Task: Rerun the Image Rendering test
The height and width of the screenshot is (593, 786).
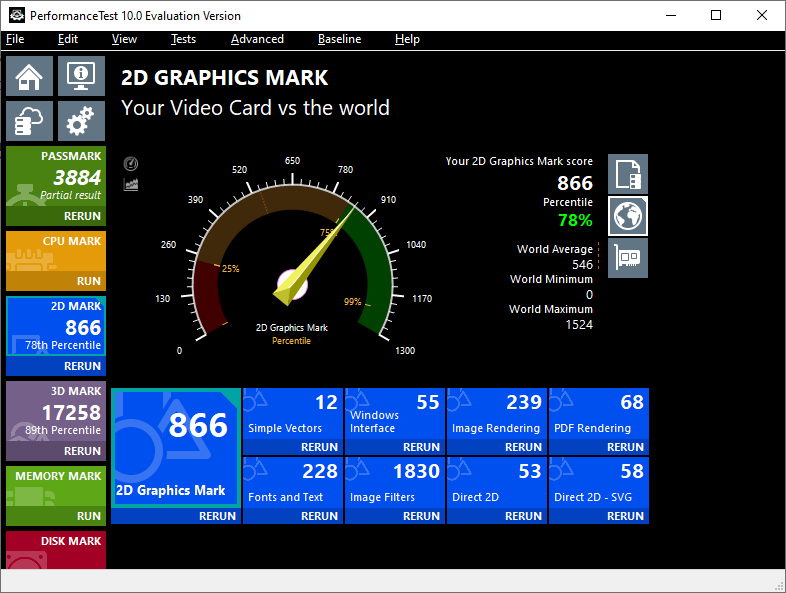Action: [497, 447]
